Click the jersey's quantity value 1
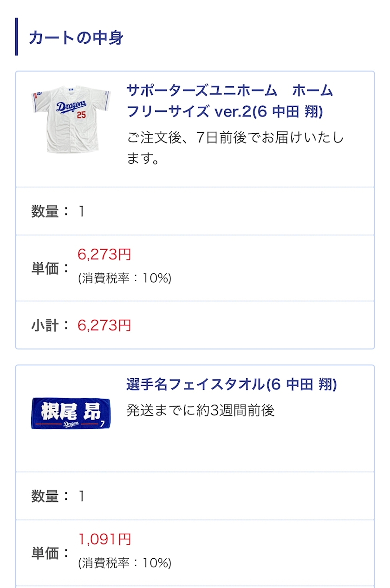 click(x=81, y=212)
